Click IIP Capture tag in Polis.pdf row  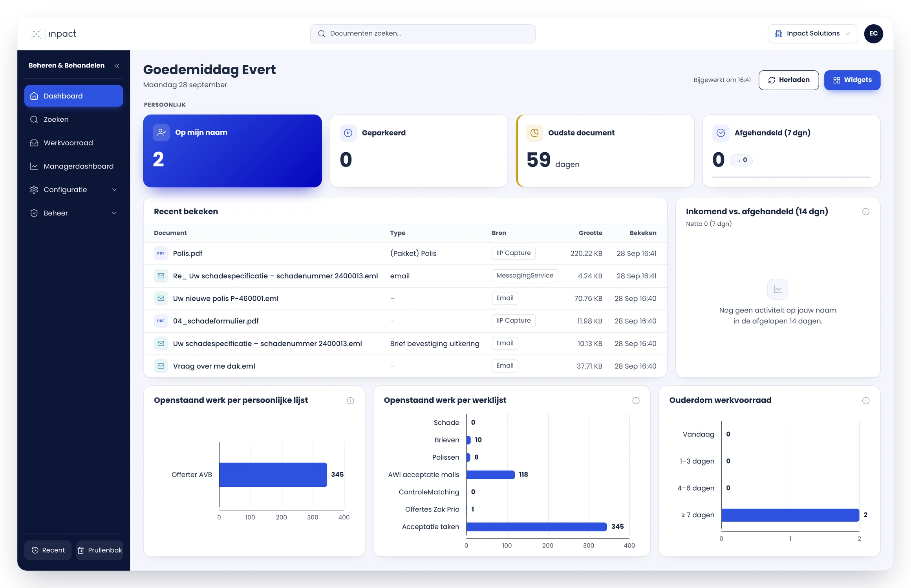coord(513,253)
